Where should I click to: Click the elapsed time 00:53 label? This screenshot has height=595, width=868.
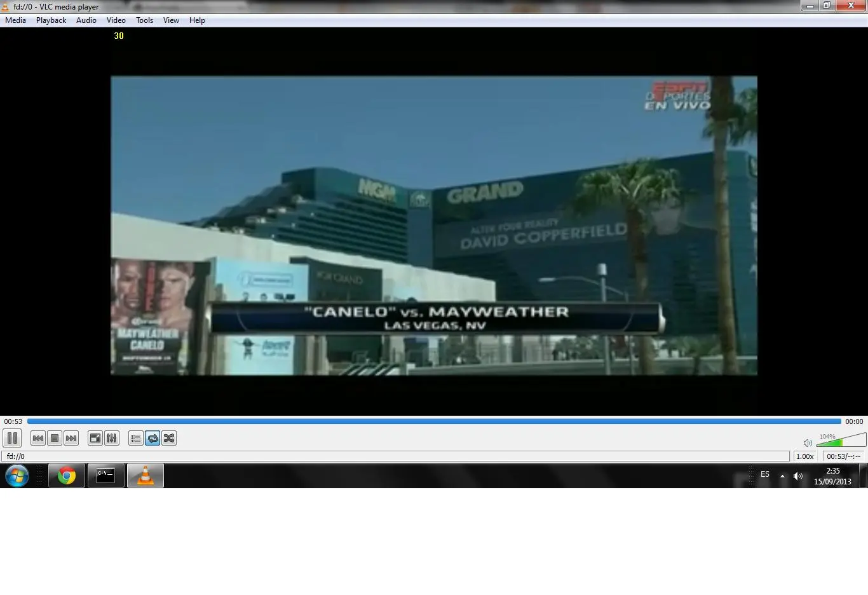pos(13,421)
